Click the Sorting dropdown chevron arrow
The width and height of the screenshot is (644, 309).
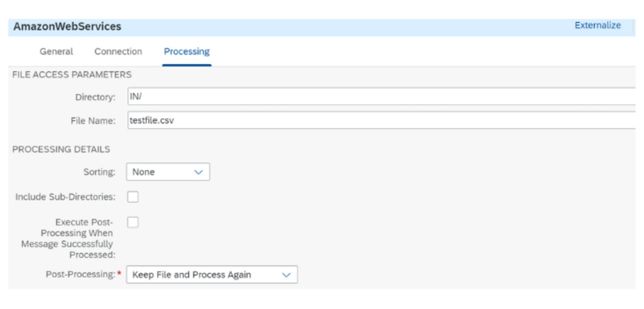(198, 172)
